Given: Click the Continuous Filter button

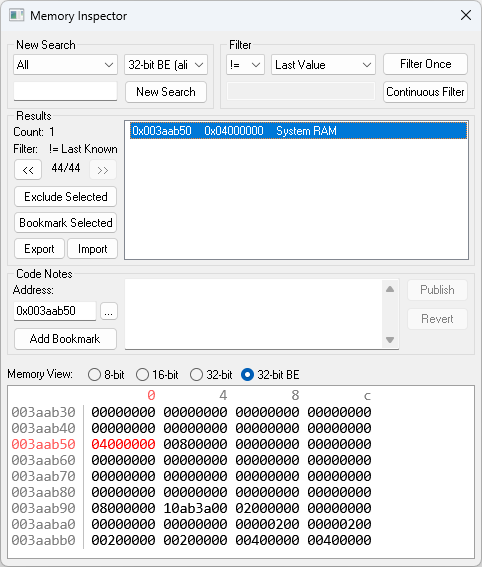Looking at the screenshot, I should click(x=425, y=92).
